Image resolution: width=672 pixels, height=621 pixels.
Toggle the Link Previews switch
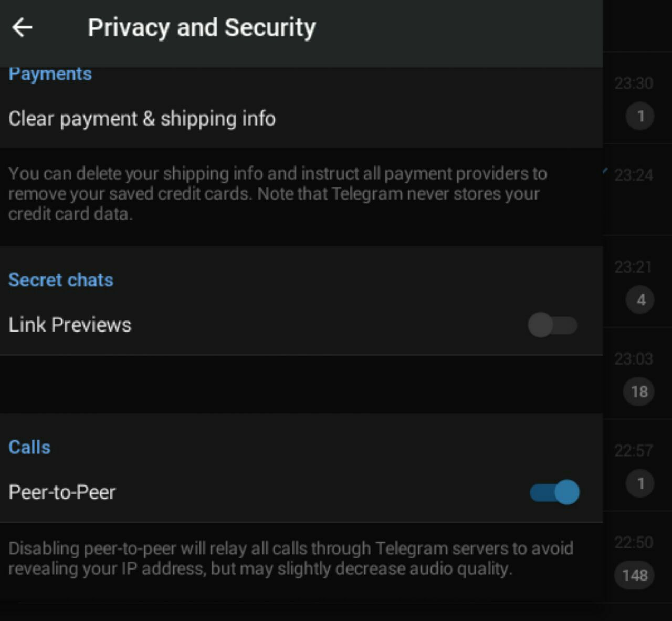[553, 325]
